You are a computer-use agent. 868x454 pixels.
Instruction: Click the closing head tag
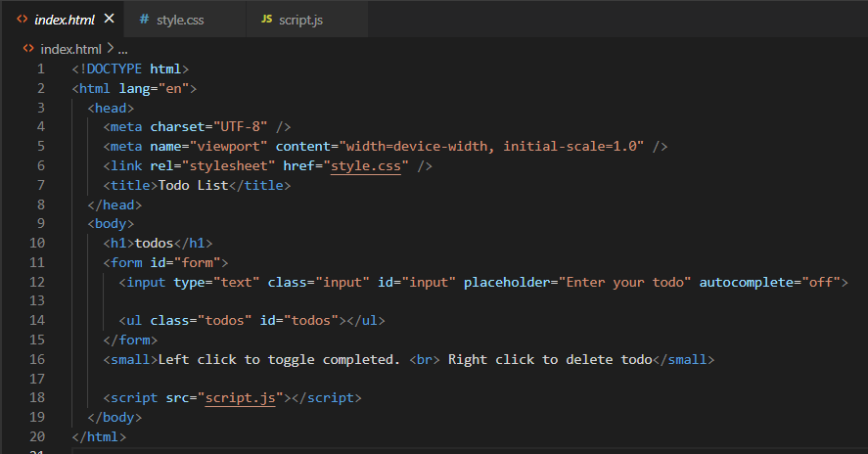[114, 204]
